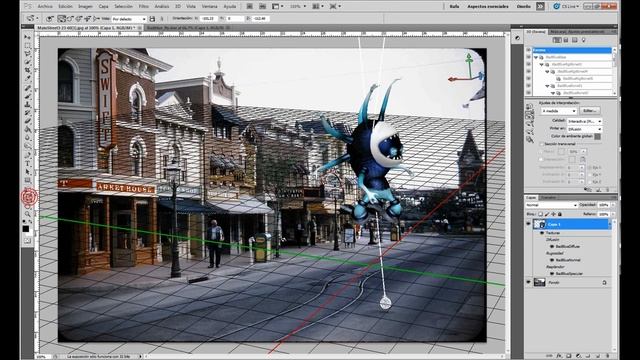640x360 pixels.
Task: Click the add layer mask icon
Action: point(569,356)
